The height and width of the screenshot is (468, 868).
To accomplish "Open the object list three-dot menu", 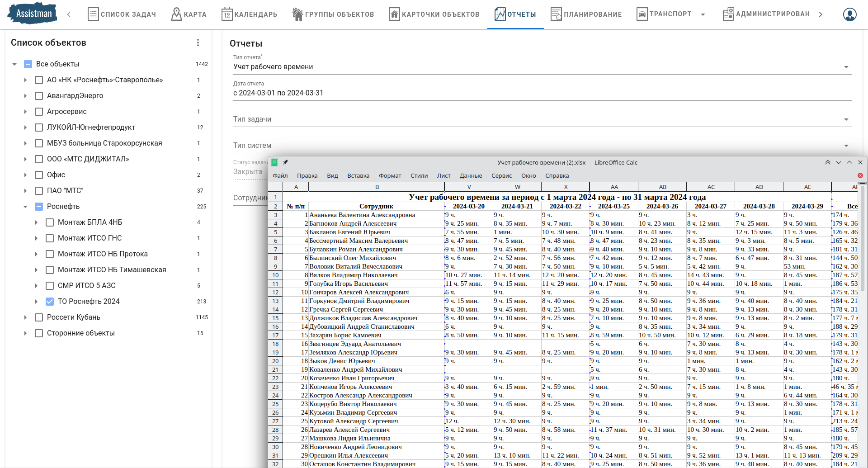I will click(198, 43).
